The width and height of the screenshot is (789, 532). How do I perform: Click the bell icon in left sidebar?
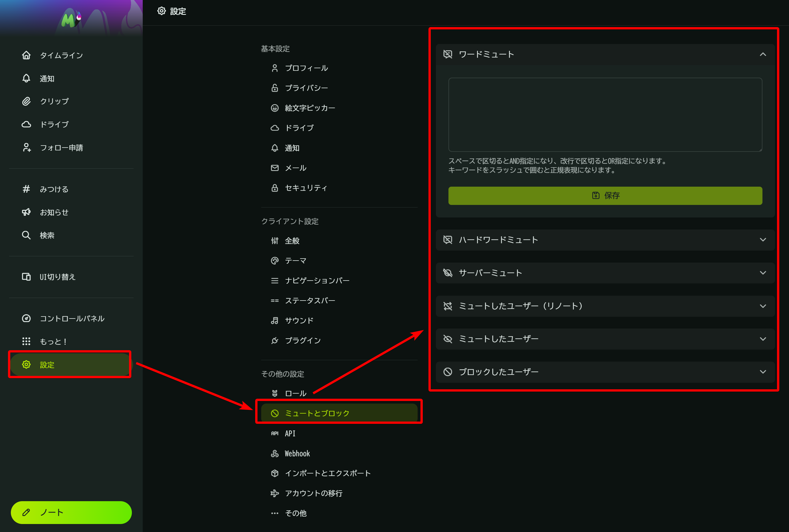pyautogui.click(x=26, y=78)
